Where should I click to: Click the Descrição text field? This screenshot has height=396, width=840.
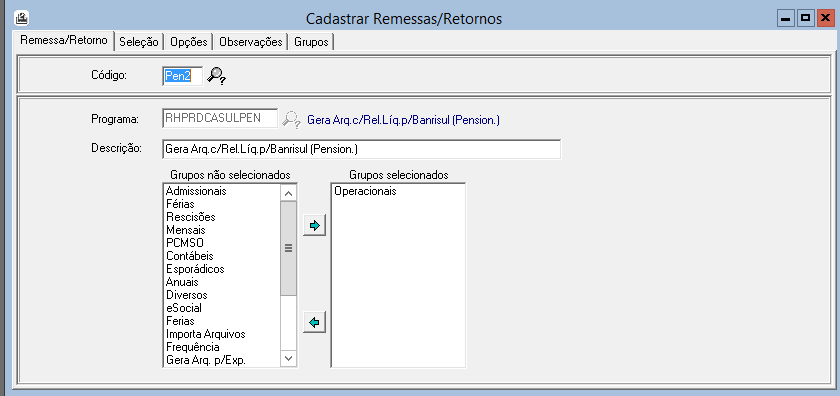pyautogui.click(x=362, y=149)
